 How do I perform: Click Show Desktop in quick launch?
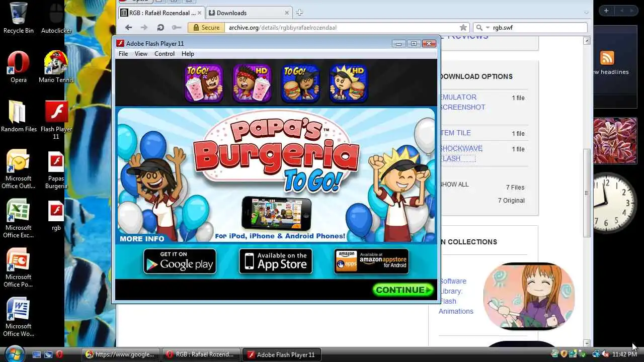pyautogui.click(x=37, y=354)
